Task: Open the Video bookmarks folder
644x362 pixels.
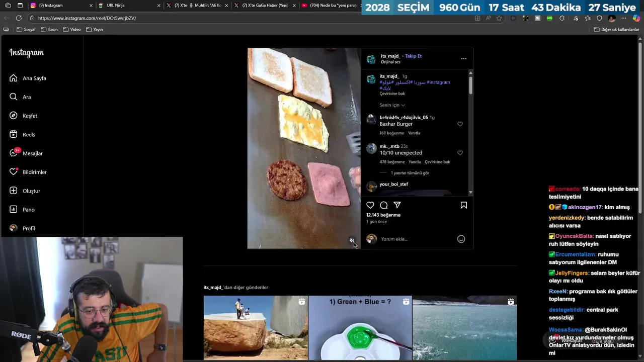Action: [x=72, y=30]
